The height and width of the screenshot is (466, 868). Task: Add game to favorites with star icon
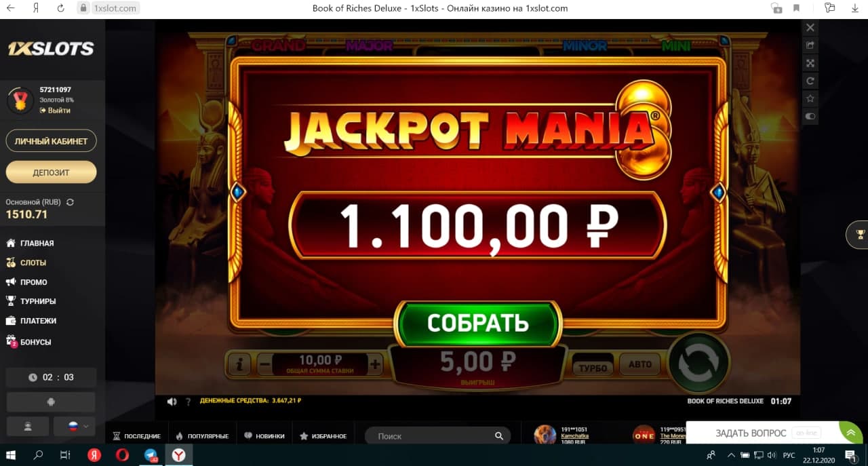tap(810, 98)
